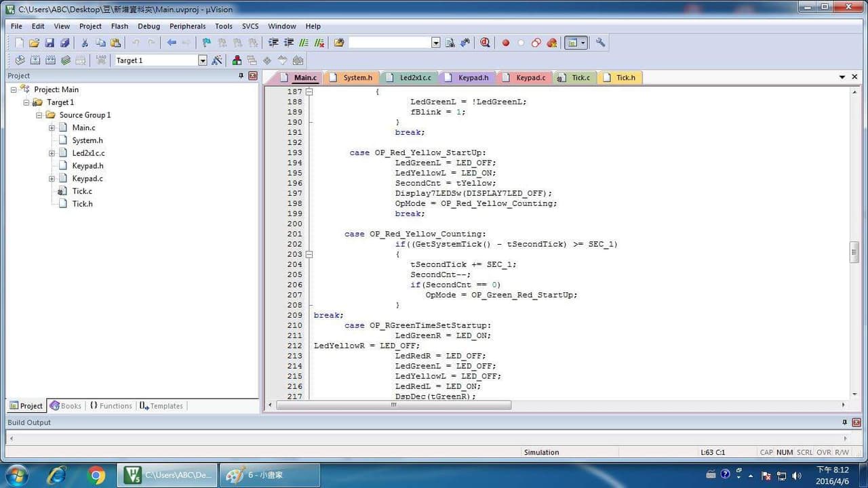This screenshot has height=488, width=868.
Task: Switch to the Keypad.c tab
Action: pos(525,77)
